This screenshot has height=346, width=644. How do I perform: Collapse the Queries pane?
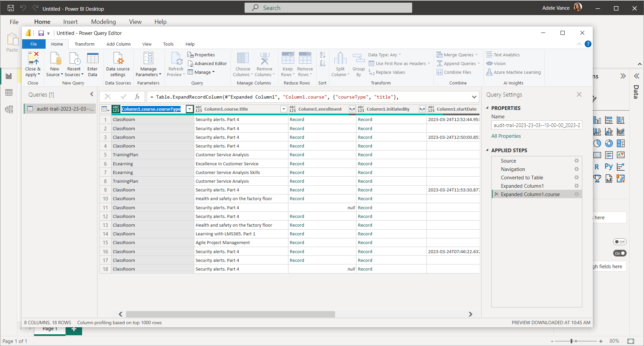[92, 94]
